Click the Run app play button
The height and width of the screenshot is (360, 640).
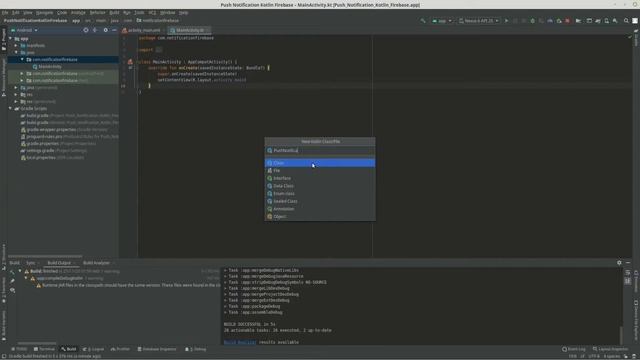pos(507,20)
